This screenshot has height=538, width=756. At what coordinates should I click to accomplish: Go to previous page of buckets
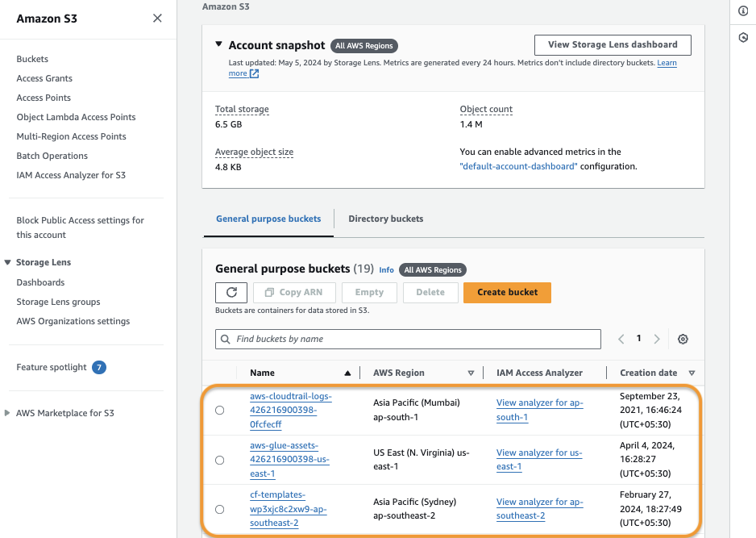[x=621, y=340]
